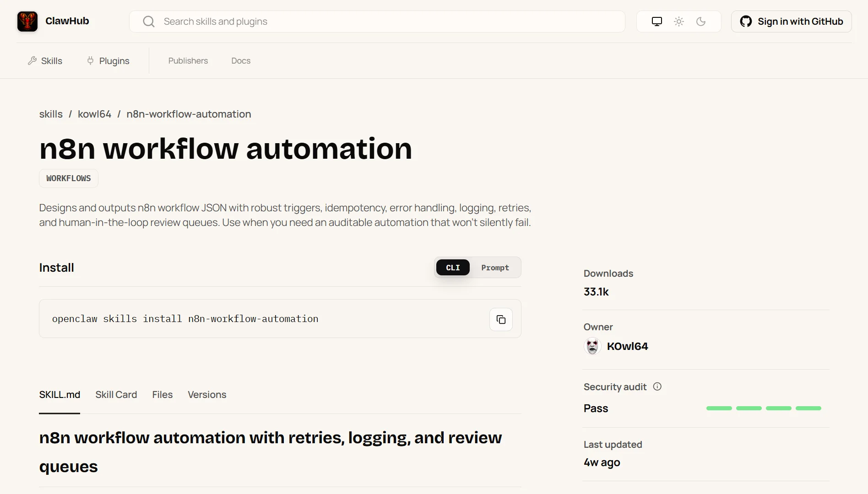Open the KOwl64 owner profile name

pos(627,346)
